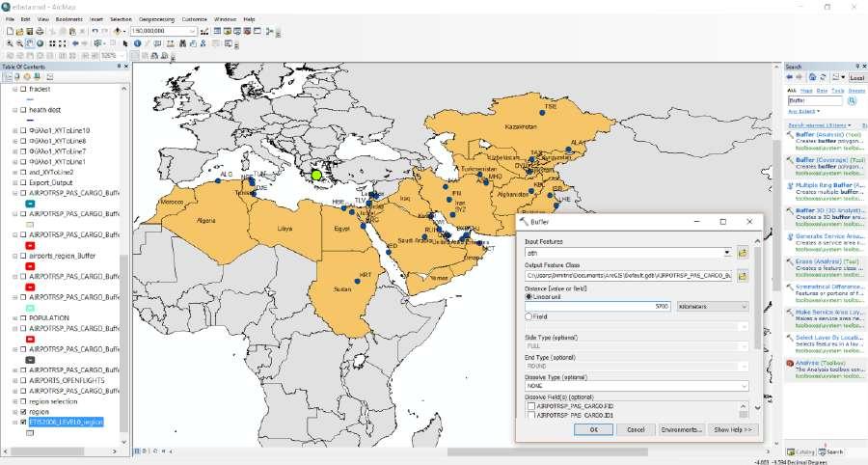Screen dimensions: 868x465
Task: Open Buffer (Analysis) tool result
Action: [x=828, y=134]
